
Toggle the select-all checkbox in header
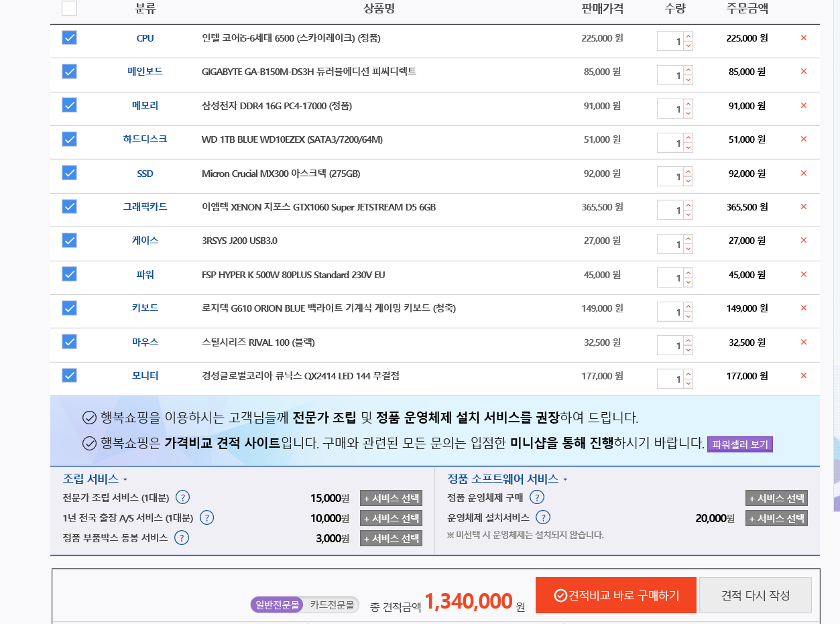[70, 9]
